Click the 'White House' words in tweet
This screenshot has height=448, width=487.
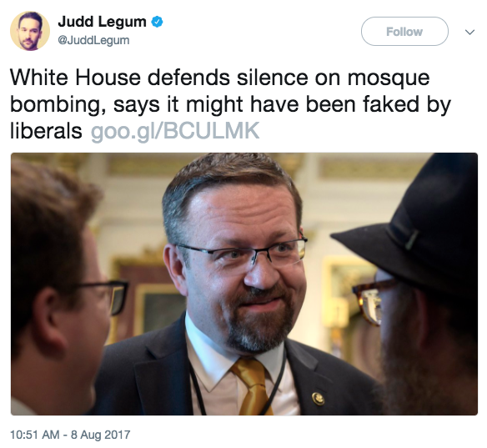[x=76, y=77]
